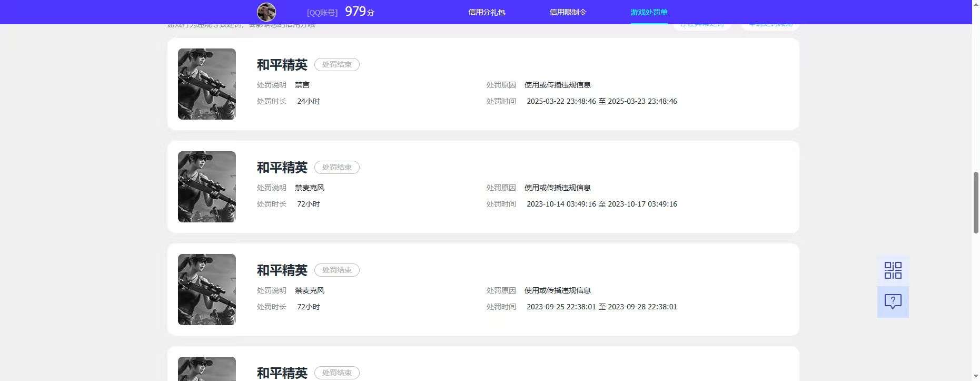The width and height of the screenshot is (980, 381).
Task: Click time range 2023-10-14 03:49:16 至 2023-10-17
Action: pos(602,204)
